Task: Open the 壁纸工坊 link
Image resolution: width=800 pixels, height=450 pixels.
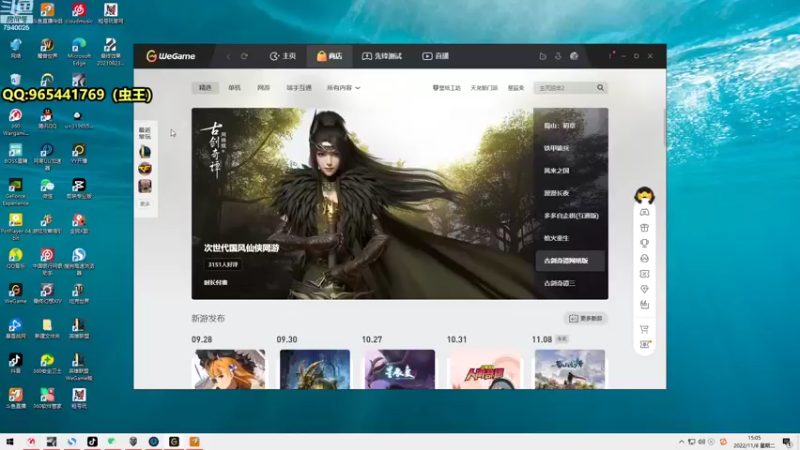Action: click(x=446, y=88)
